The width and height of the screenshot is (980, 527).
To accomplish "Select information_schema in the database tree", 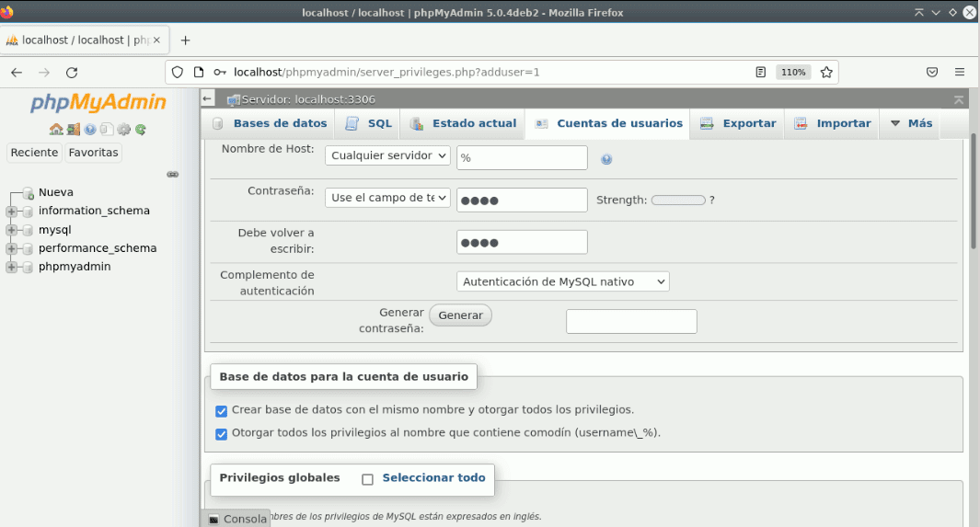I will 94,211.
